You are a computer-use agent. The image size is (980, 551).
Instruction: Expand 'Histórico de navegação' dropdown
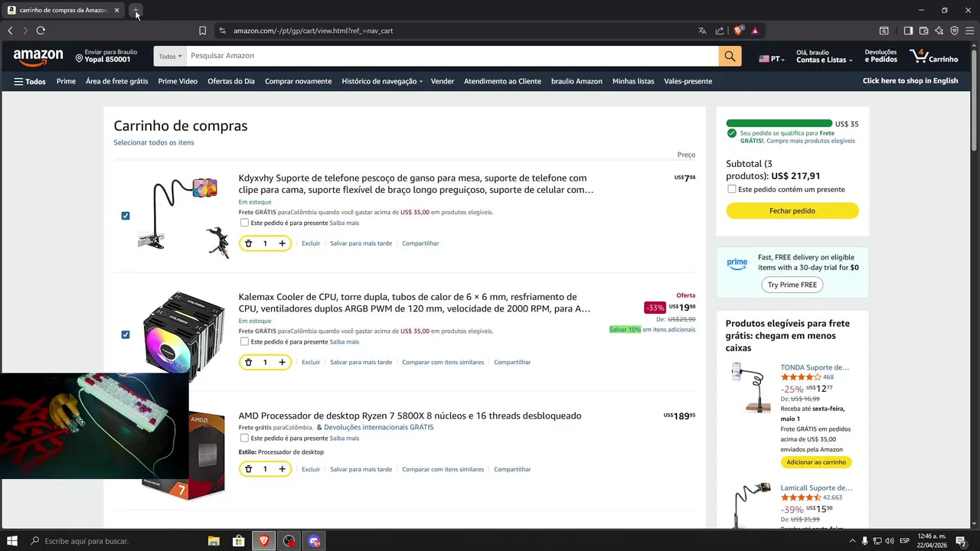point(382,81)
